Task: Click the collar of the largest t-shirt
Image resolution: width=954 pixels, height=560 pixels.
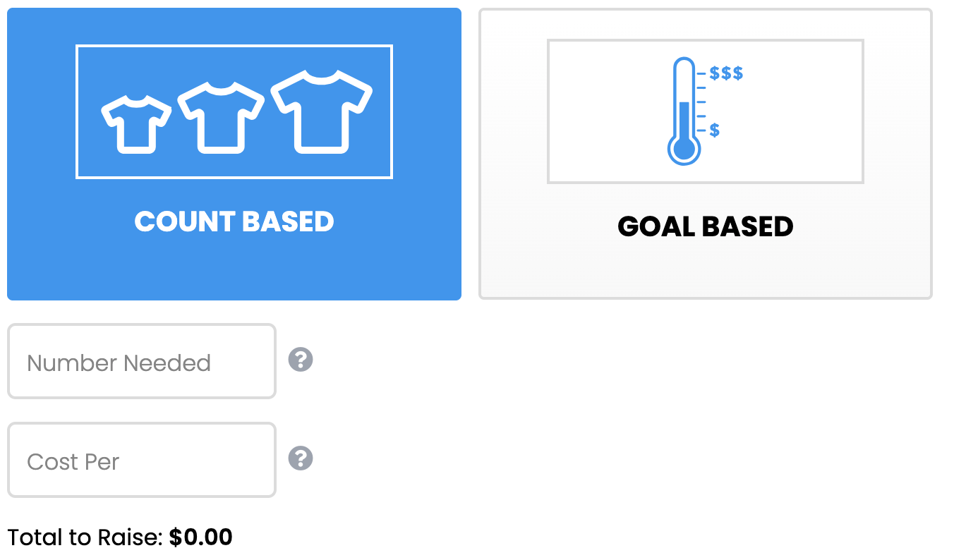Action: tap(322, 76)
